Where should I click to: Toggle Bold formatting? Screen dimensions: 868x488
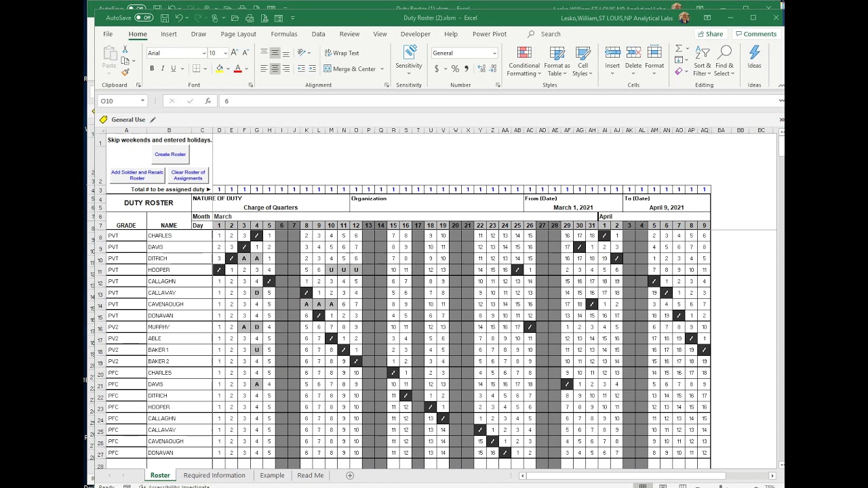(152, 68)
